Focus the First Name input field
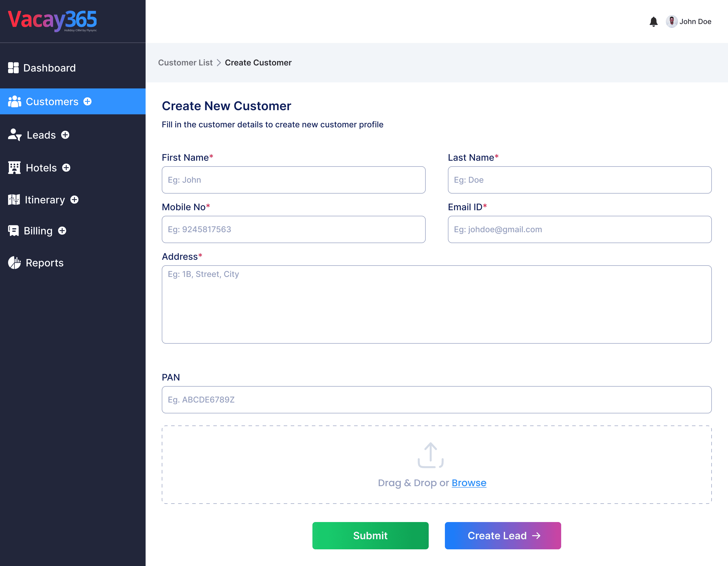This screenshot has height=566, width=728. coord(293,180)
